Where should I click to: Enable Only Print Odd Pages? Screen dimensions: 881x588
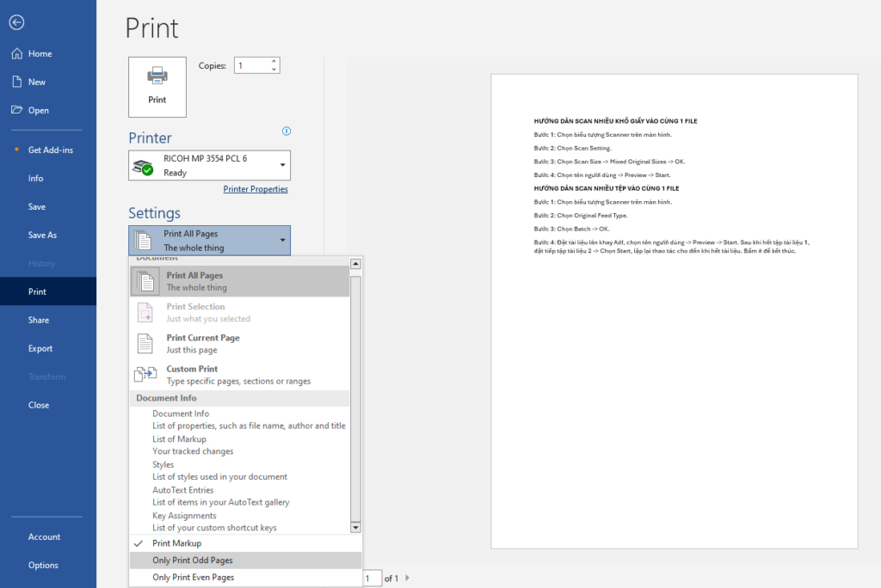(x=192, y=560)
